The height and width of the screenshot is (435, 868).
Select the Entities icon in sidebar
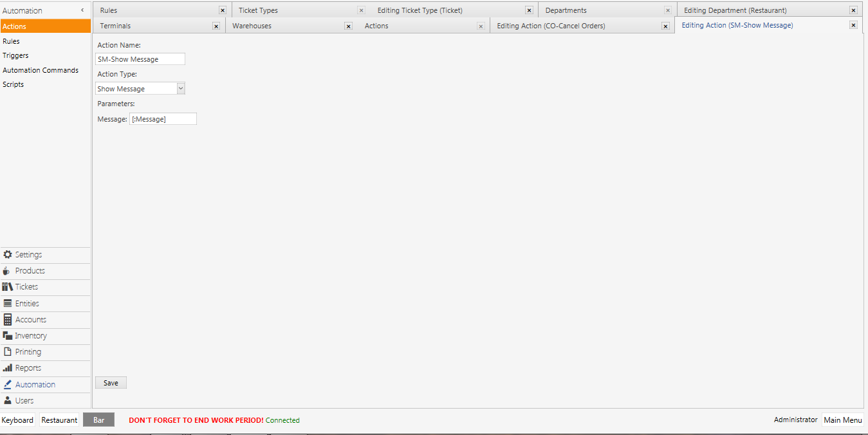pyautogui.click(x=8, y=303)
